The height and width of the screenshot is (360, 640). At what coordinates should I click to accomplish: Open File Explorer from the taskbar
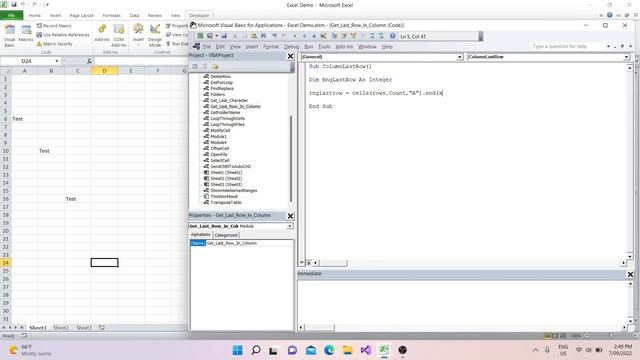(x=347, y=350)
